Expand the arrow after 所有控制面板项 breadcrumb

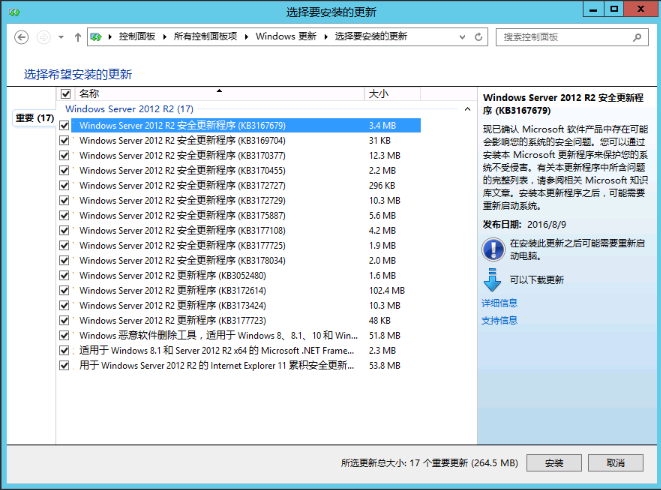[246, 37]
